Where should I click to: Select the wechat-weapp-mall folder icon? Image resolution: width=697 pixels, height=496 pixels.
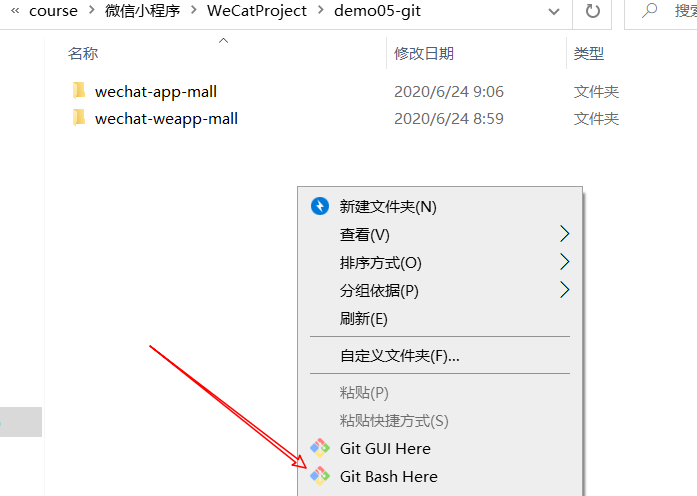[x=79, y=117]
